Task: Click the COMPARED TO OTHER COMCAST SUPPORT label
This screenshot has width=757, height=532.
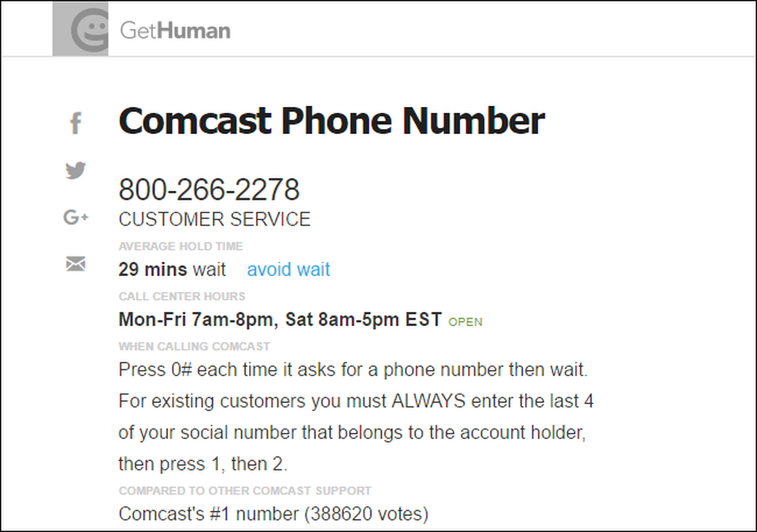Action: click(245, 491)
